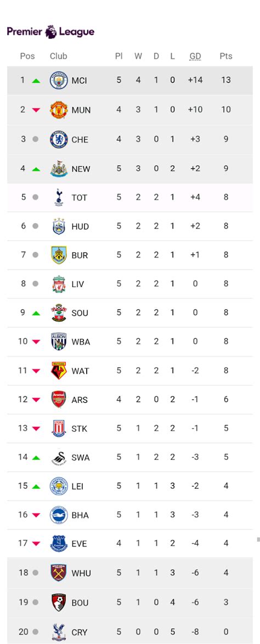
Task: Click the Chelsea club badge
Action: click(59, 139)
